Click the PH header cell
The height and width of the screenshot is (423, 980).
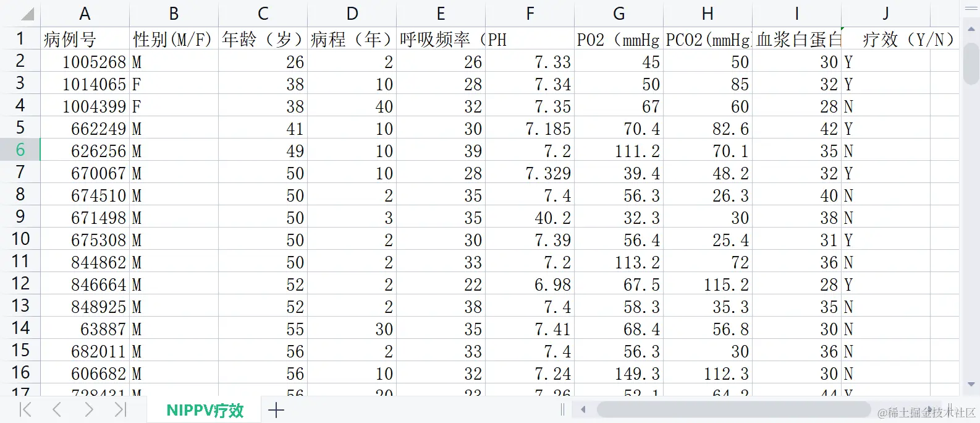tap(530, 39)
